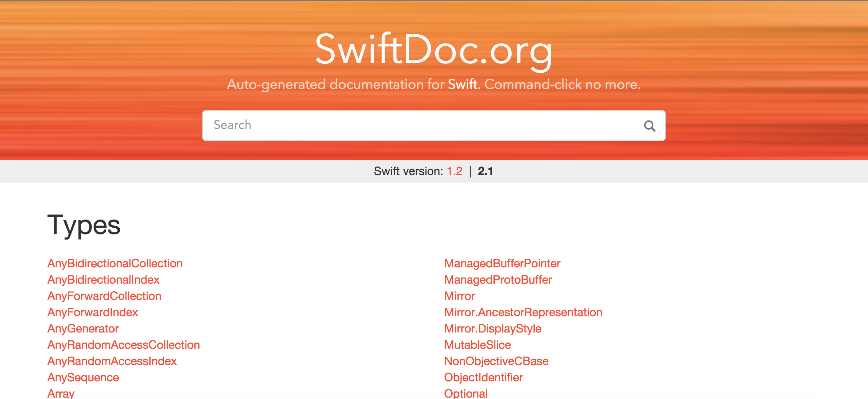The width and height of the screenshot is (868, 399).
Task: Open the AnyGenerator page
Action: coord(83,328)
